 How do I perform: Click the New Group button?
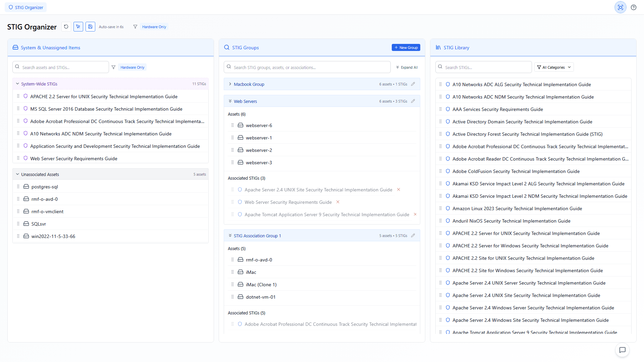(x=406, y=48)
